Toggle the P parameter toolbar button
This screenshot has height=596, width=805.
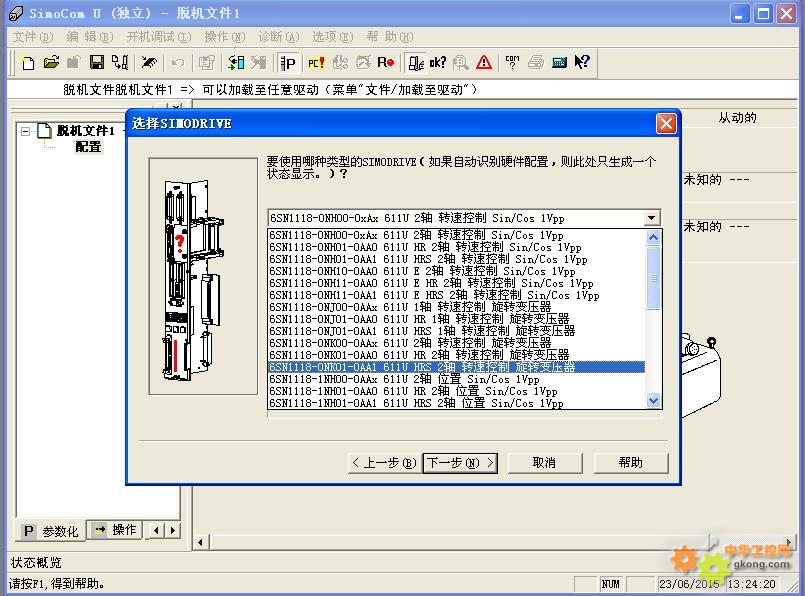click(x=288, y=63)
